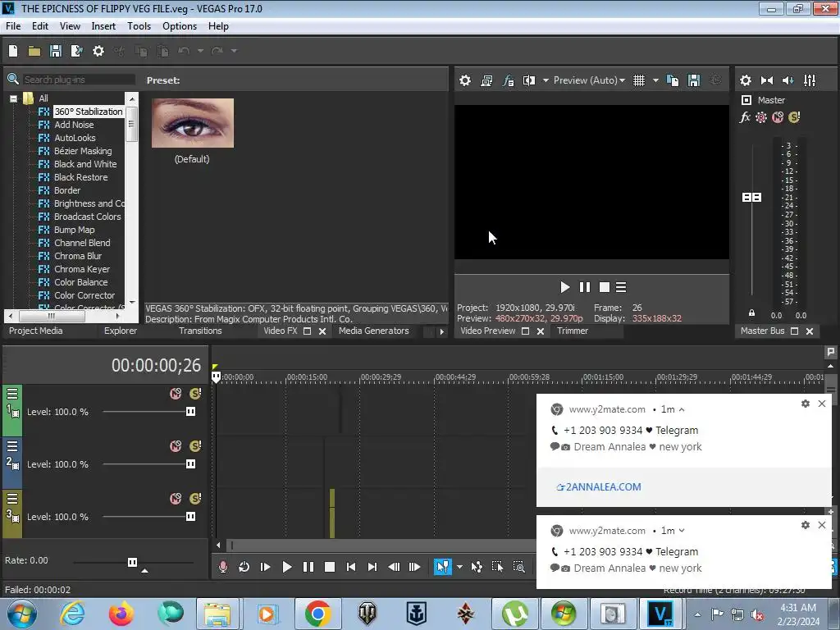Click Play From Start transport icon
The height and width of the screenshot is (630, 840).
click(x=265, y=567)
